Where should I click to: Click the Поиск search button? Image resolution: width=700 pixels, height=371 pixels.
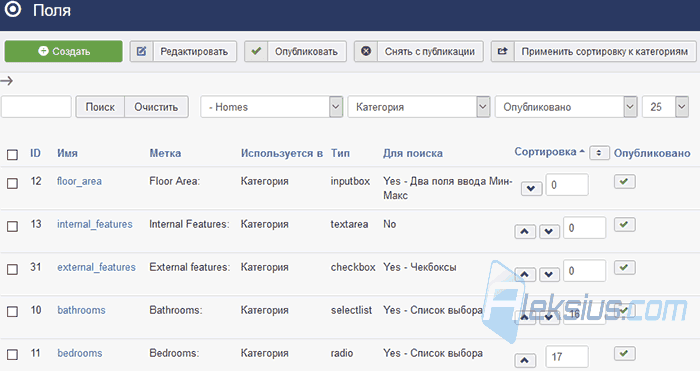pyautogui.click(x=100, y=107)
